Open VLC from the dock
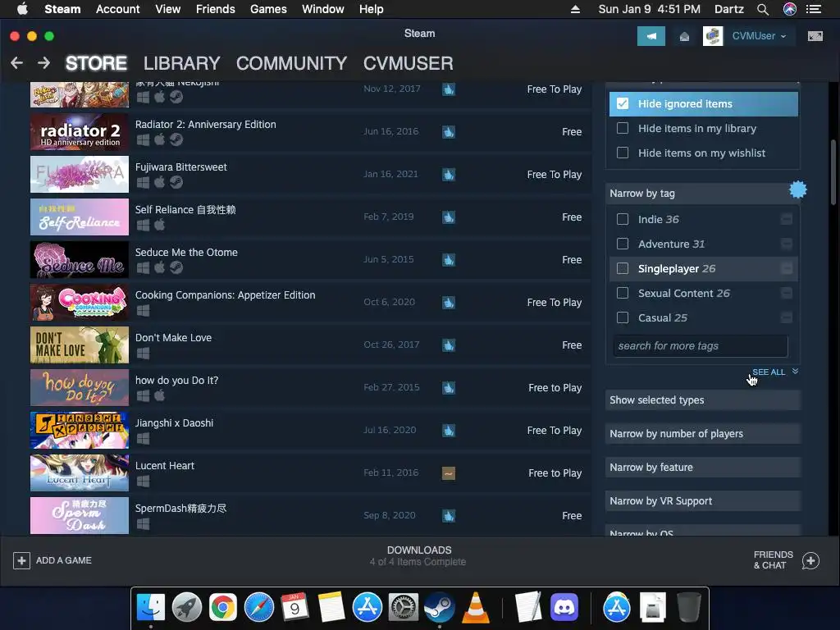This screenshot has width=840, height=630. [475, 608]
